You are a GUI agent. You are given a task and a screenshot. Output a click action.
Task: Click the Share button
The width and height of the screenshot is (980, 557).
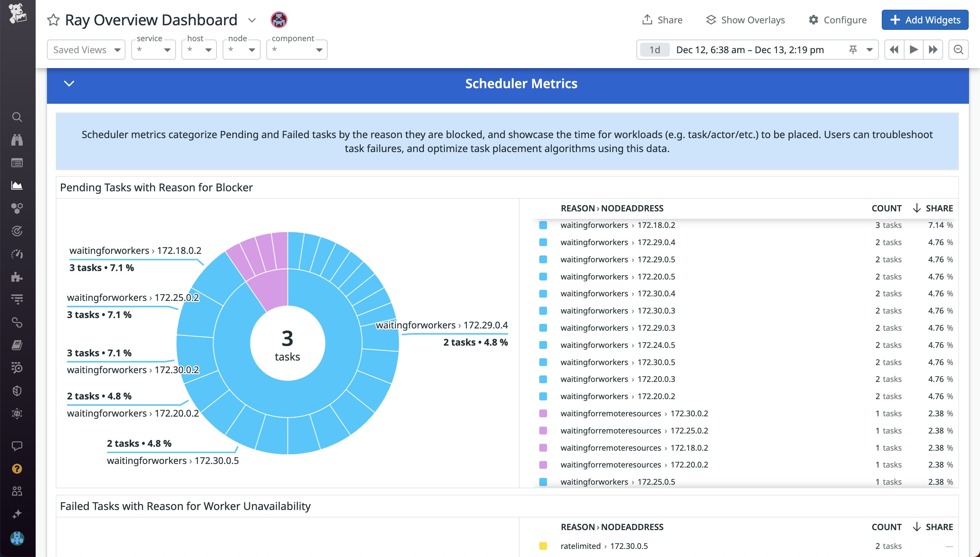coord(662,20)
